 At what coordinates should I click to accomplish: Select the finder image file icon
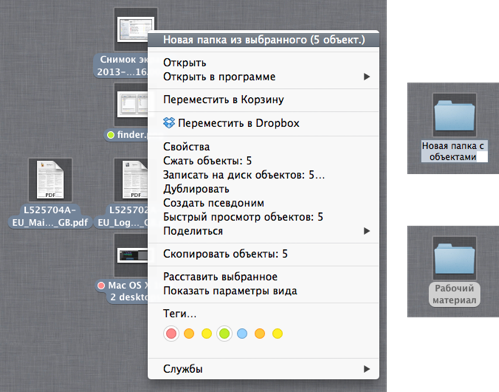tap(132, 104)
